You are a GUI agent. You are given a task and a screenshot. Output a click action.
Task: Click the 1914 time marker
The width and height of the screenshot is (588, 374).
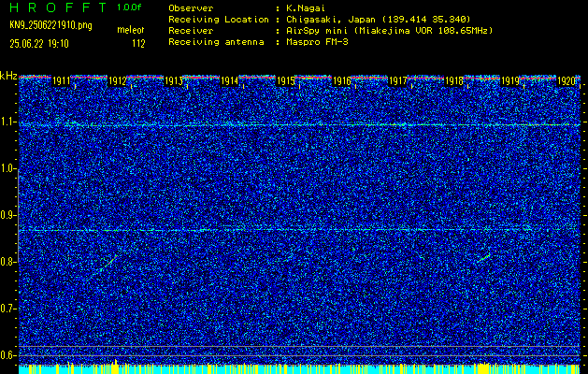coord(230,81)
